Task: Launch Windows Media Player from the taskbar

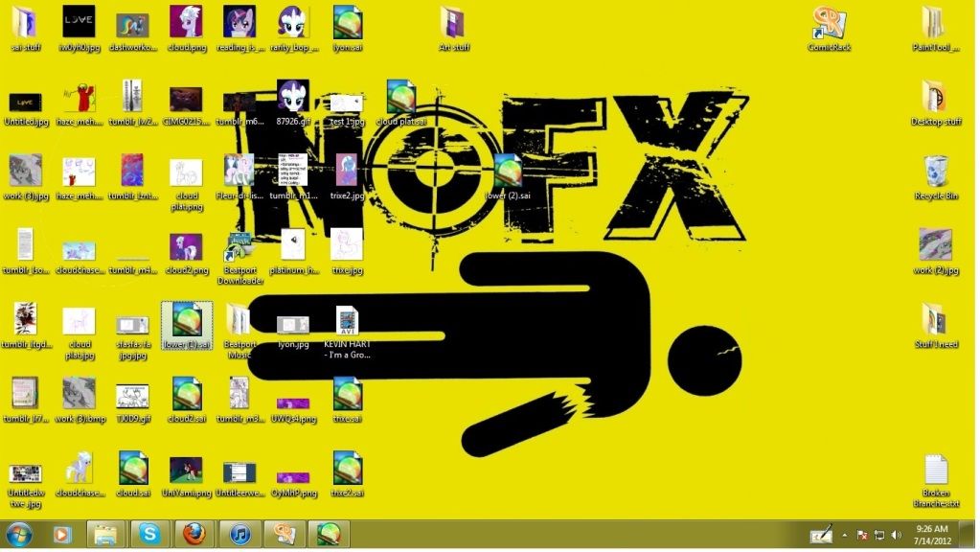Action: [61, 535]
